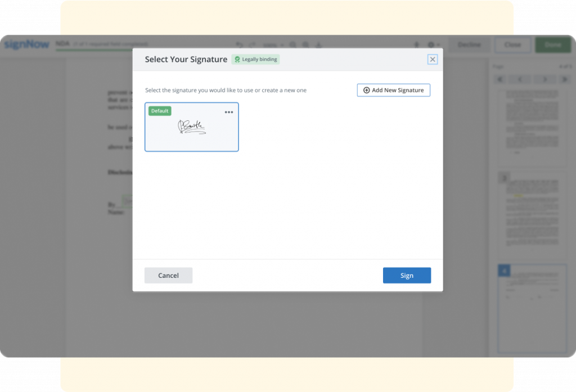Open the zoom percentage dropdown

(274, 44)
